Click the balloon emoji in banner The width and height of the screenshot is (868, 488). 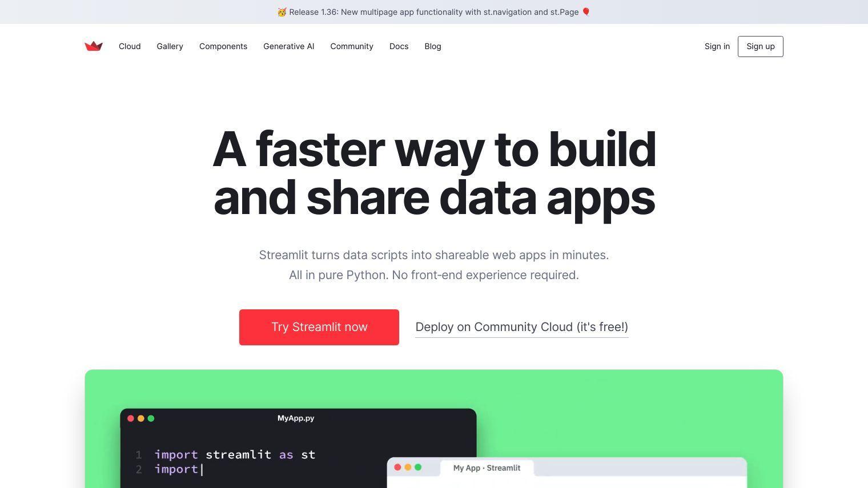[586, 12]
